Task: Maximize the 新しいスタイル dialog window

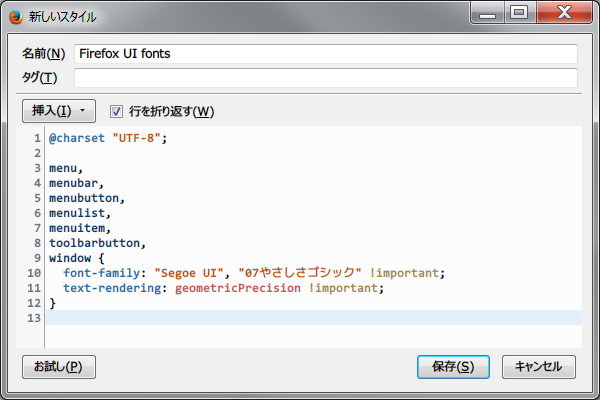Action: [x=518, y=12]
